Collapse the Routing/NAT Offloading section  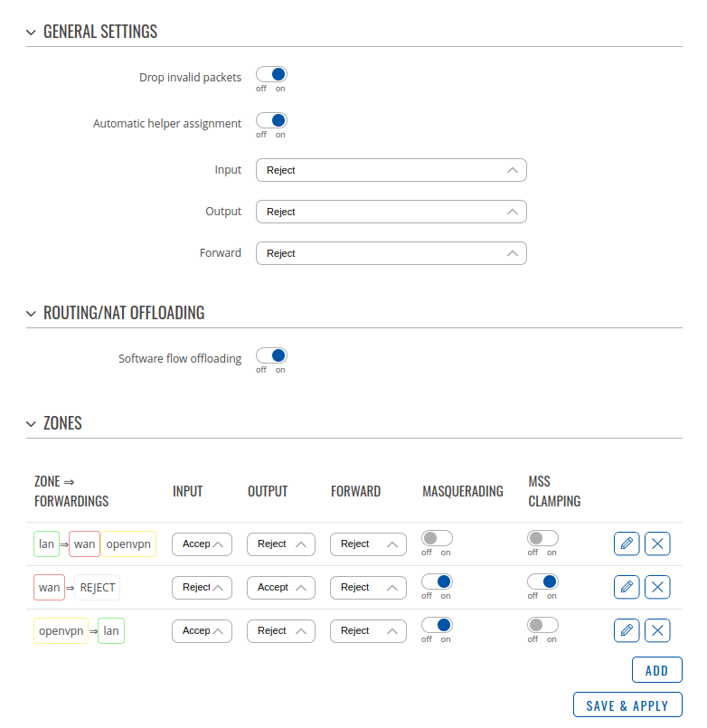point(31,314)
